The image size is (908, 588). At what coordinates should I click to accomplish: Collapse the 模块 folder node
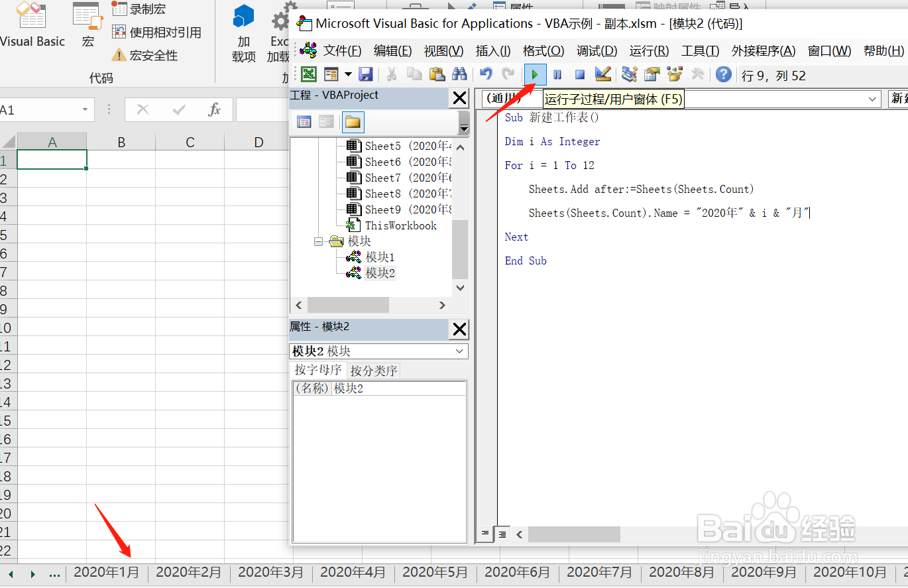tap(319, 241)
